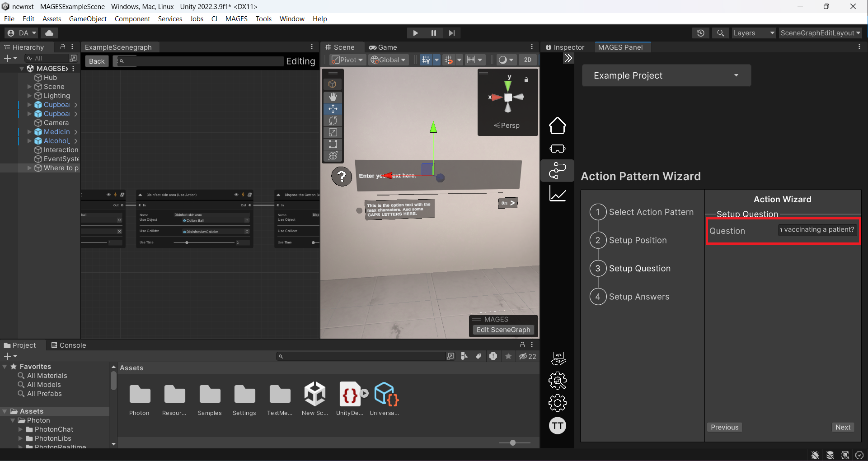
Task: Toggle the Scene grid visibility button
Action: 426,60
